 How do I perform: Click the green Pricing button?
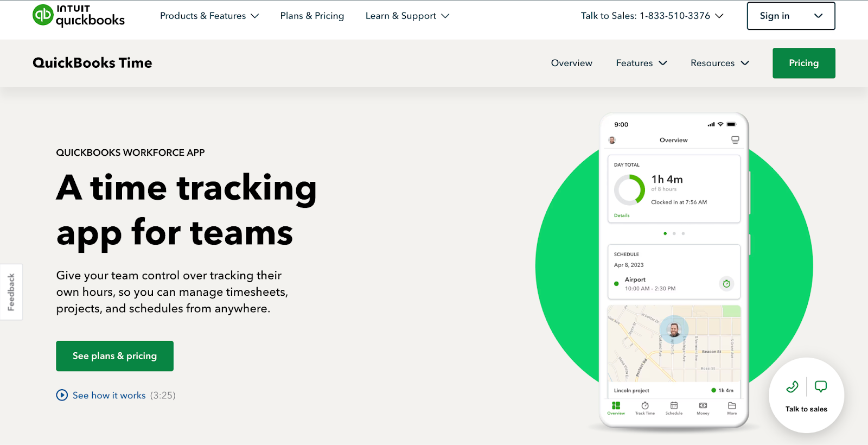(804, 63)
